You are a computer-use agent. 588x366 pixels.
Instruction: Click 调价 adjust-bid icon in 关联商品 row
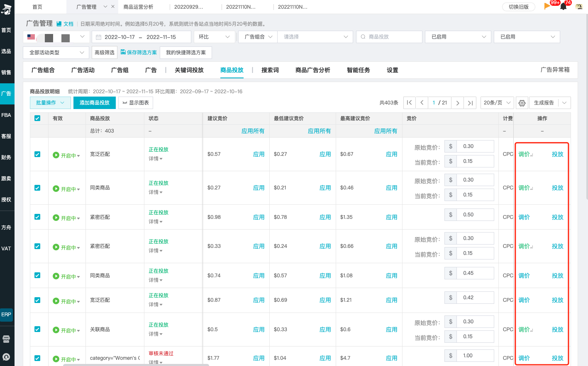click(x=526, y=330)
